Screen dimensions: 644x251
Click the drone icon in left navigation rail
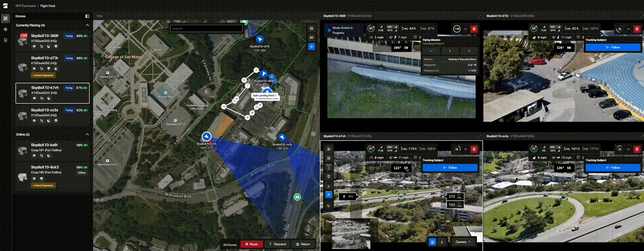(x=6, y=18)
